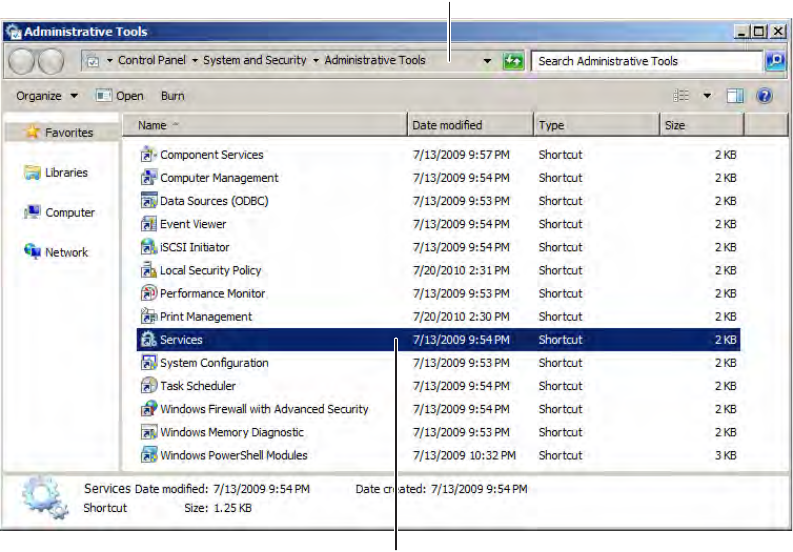793x552 pixels.
Task: Click the search magnifier button
Action: 775,61
